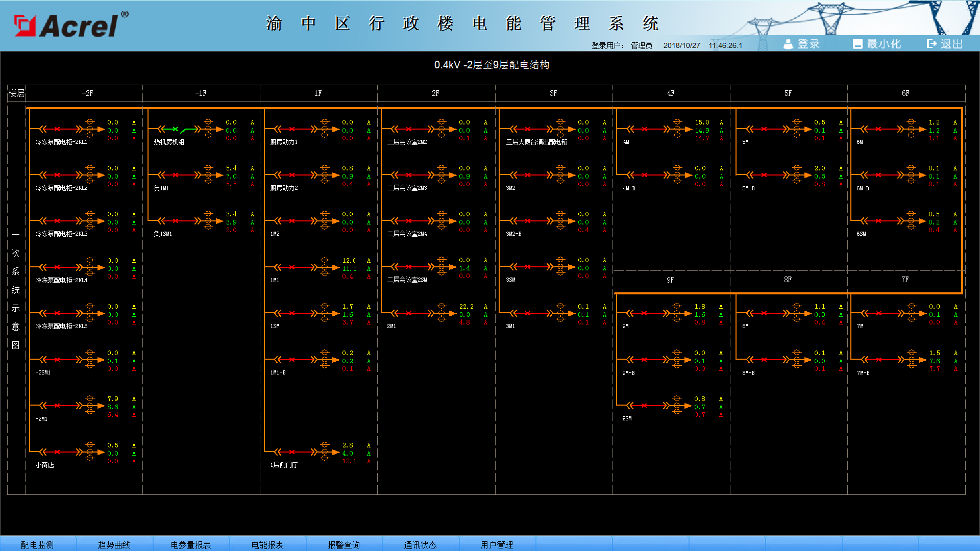Click the breaker of 3M1 circuit
The image size is (980, 551).
(x=528, y=313)
